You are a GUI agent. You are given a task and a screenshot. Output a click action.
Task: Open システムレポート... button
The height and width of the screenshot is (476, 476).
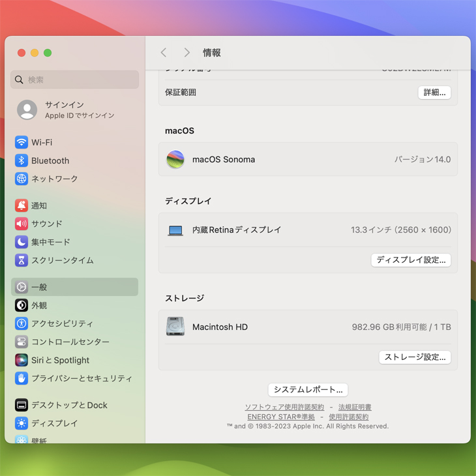308,390
